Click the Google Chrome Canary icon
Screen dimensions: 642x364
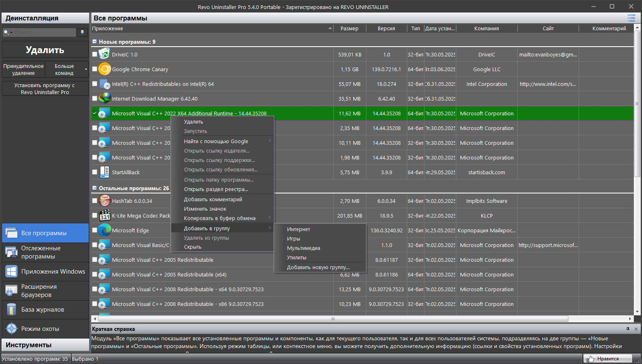coord(105,69)
